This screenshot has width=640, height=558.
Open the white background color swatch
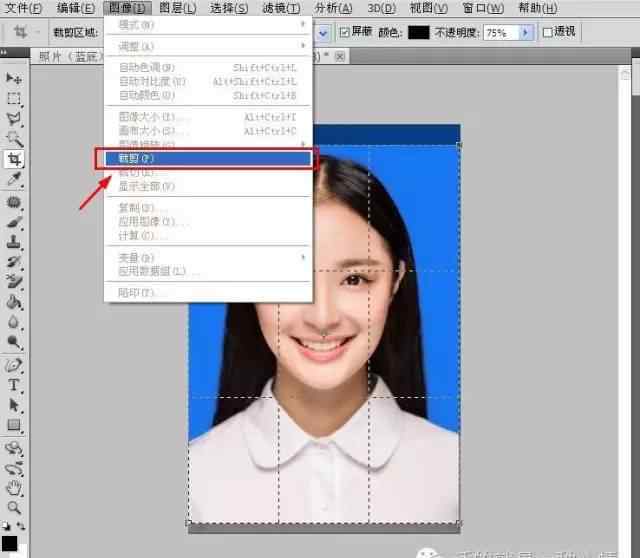click(22, 551)
